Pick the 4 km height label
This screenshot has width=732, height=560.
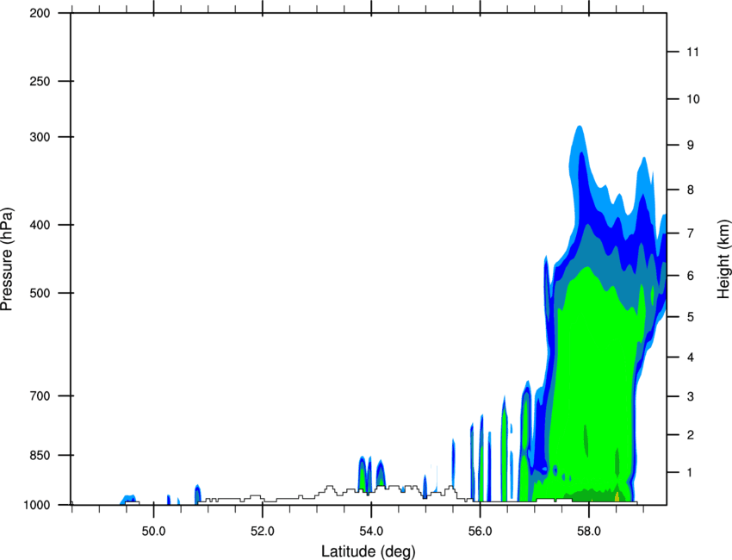691,358
